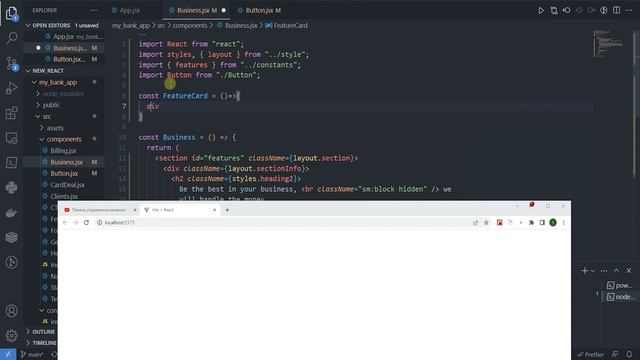Open the Remote Explorer view

tap(11, 138)
